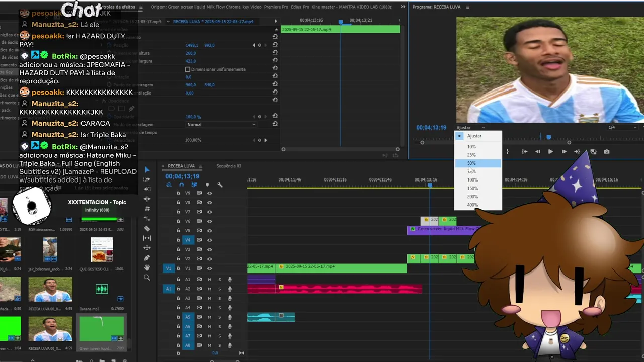Choose 25% zoom level

coord(478,155)
